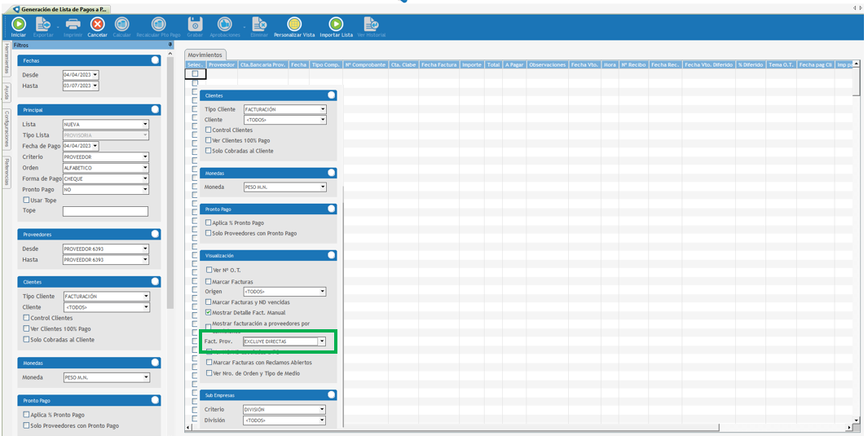Open the Fact. Prov. EXCLUYE DIRECTAS dropdown
Screen dimensions: 868x436
(x=322, y=341)
